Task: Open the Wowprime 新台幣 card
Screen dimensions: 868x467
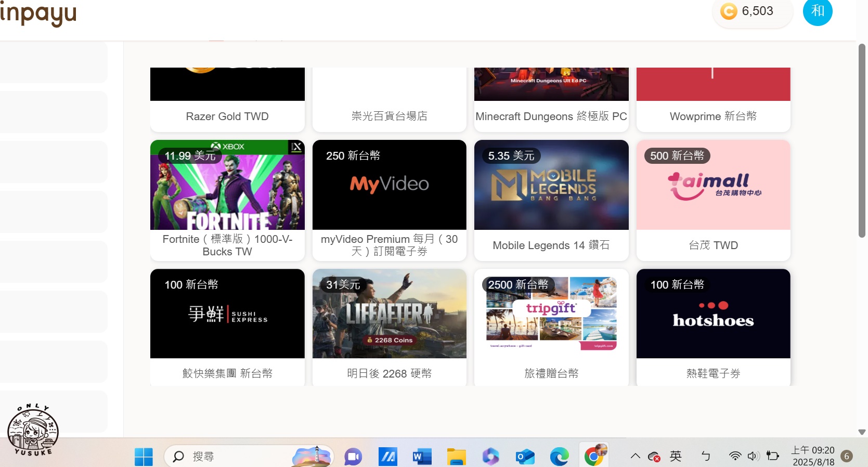Action: 714,100
